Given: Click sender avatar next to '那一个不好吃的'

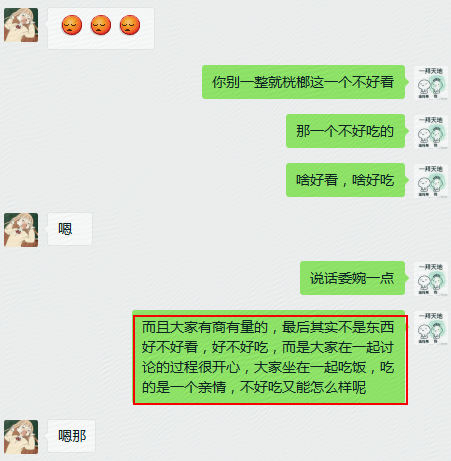Looking at the screenshot, I should pos(431,131).
